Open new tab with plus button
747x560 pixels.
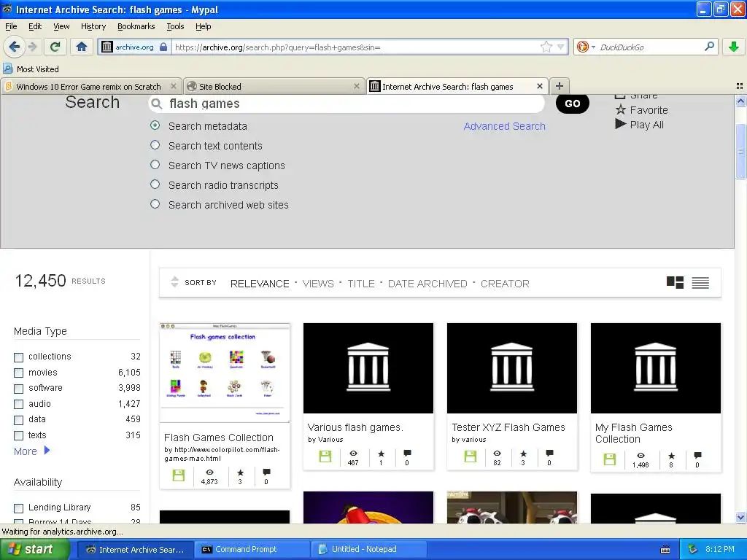[560, 86]
